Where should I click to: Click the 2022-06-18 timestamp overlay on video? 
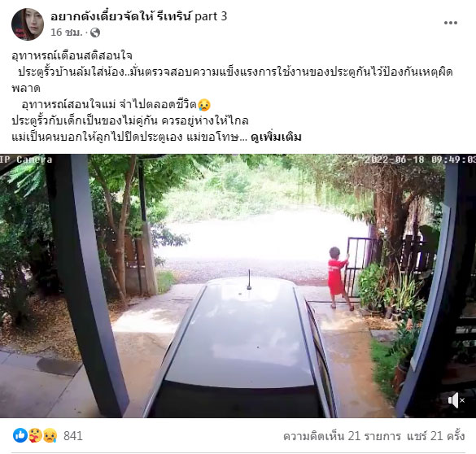click(420, 159)
